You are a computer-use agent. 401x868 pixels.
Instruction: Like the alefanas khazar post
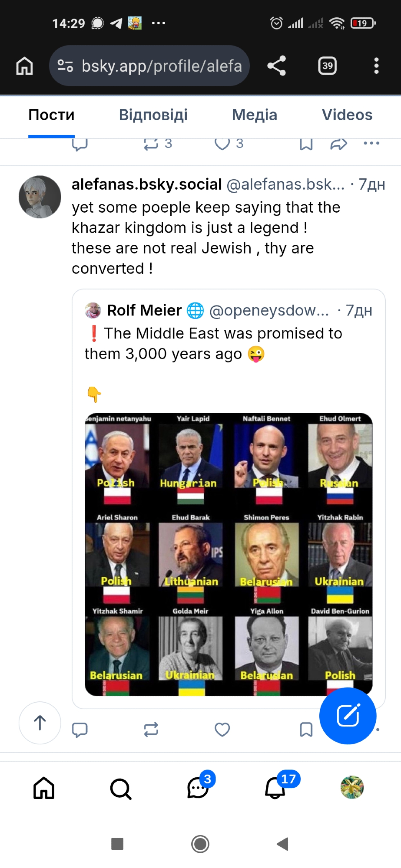[222, 730]
